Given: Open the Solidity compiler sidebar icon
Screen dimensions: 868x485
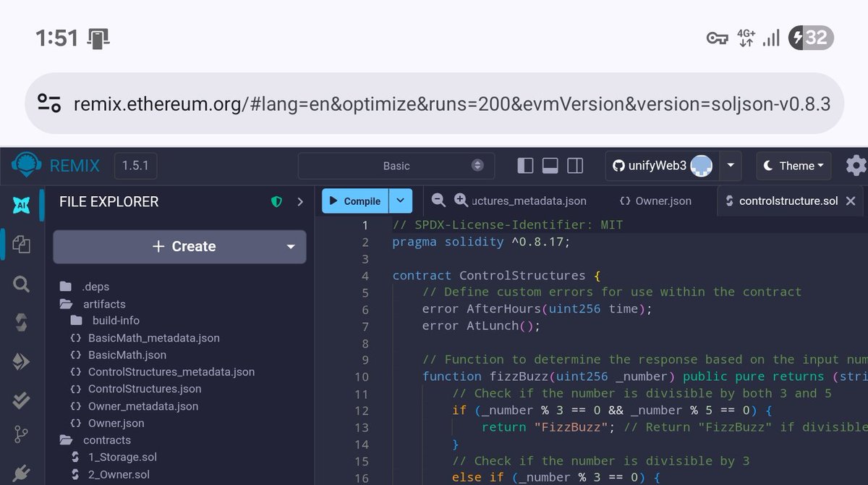Looking at the screenshot, I should click(21, 323).
